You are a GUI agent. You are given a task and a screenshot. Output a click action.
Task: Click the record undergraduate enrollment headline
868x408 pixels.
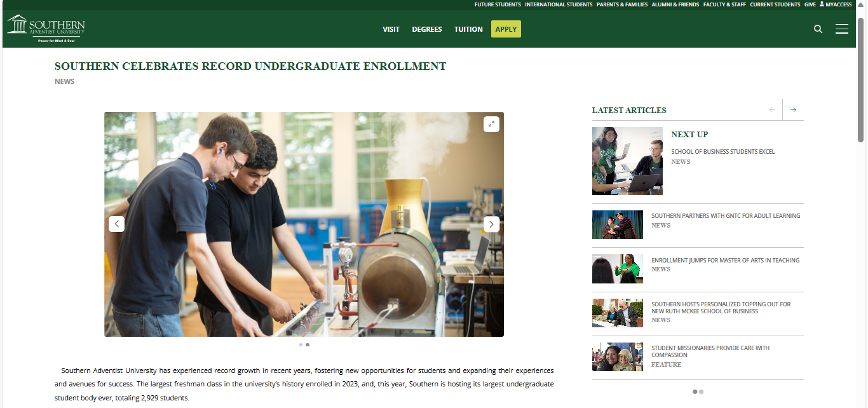coord(250,66)
